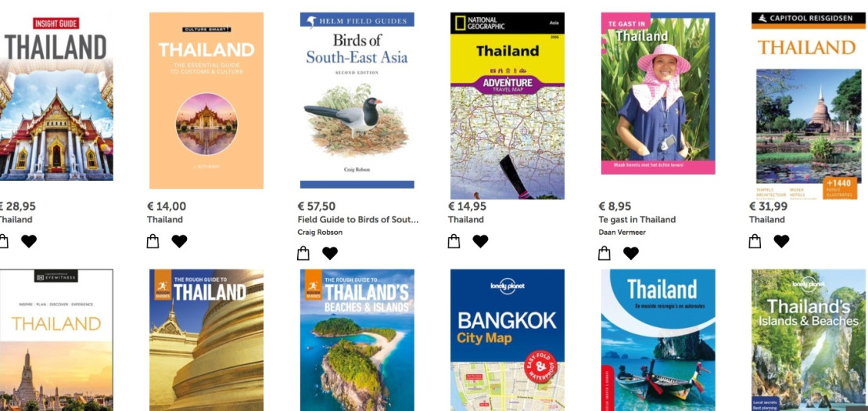Add Birds of South-East Asia to bag

pos(303,253)
